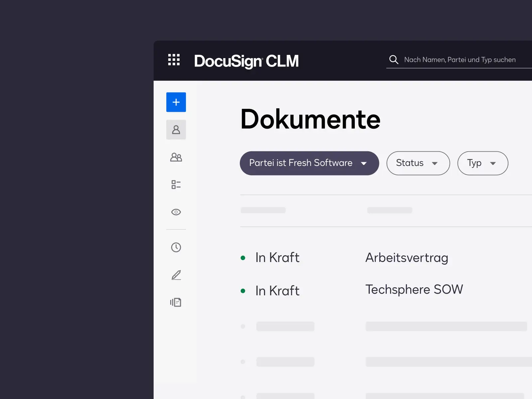This screenshot has width=532, height=399.
Task: Expand the Status filter dropdown
Action: 418,163
